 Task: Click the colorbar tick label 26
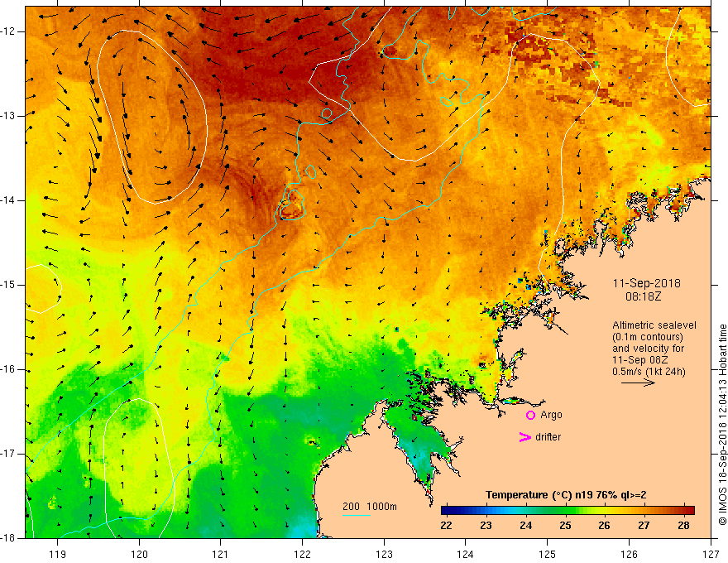click(x=604, y=526)
